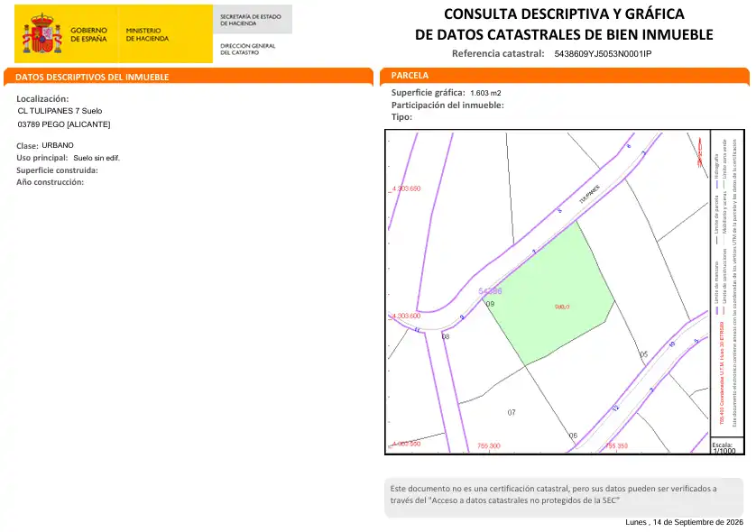Image resolution: width=756 pixels, height=532 pixels.
Task: Click the "DATOS DESCRIPTIVOS DEL INMUEBLE" header
Action: click(92, 78)
